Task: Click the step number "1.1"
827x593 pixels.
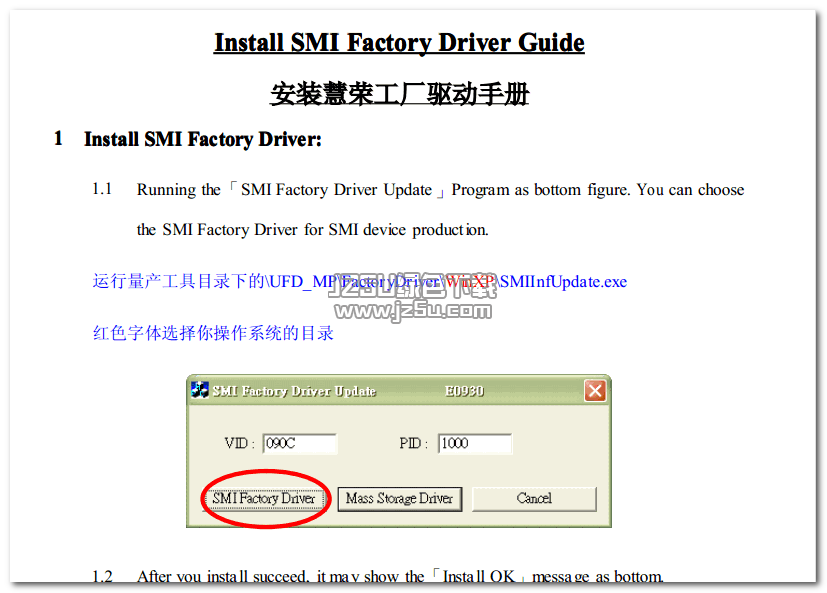Action: click(x=102, y=189)
